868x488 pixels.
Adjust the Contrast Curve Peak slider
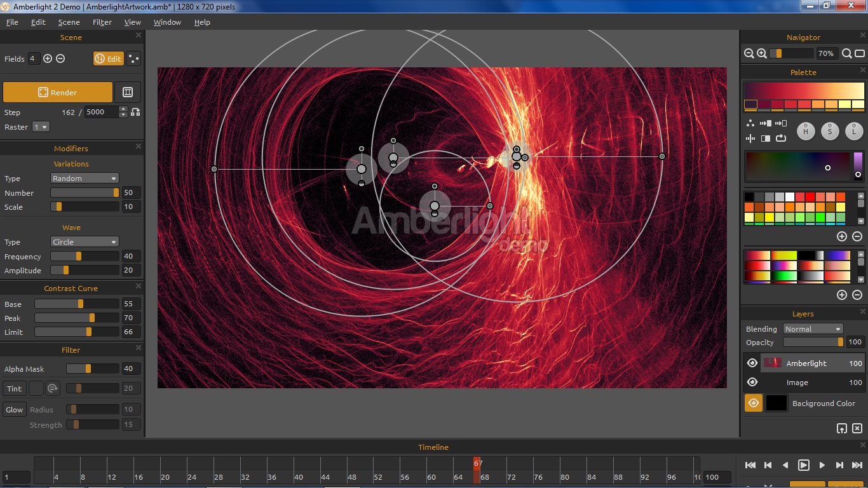(77, 318)
